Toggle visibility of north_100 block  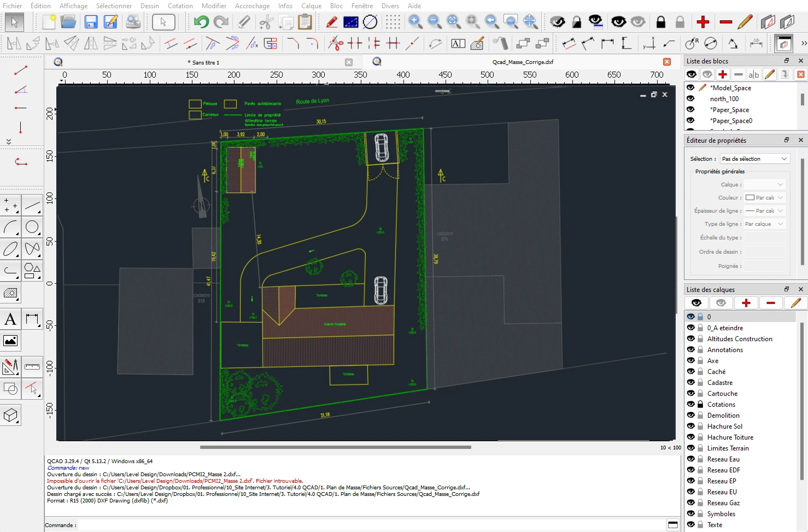click(690, 98)
